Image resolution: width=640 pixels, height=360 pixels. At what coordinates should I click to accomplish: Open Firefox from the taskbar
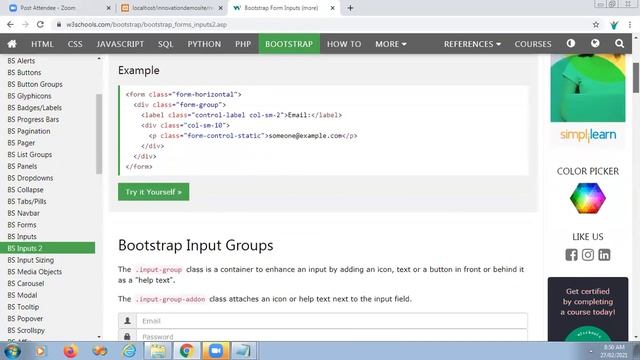pyautogui.click(x=70, y=351)
